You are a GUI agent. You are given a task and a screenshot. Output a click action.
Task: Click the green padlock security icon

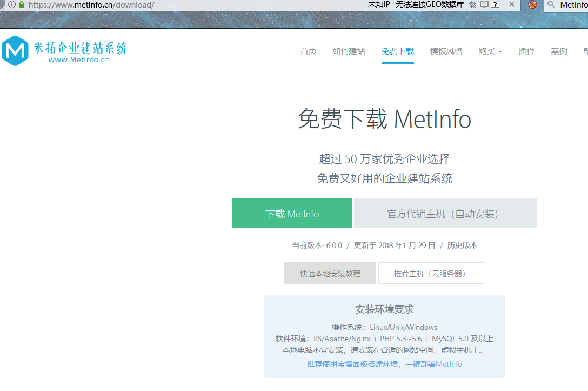tap(22, 4)
